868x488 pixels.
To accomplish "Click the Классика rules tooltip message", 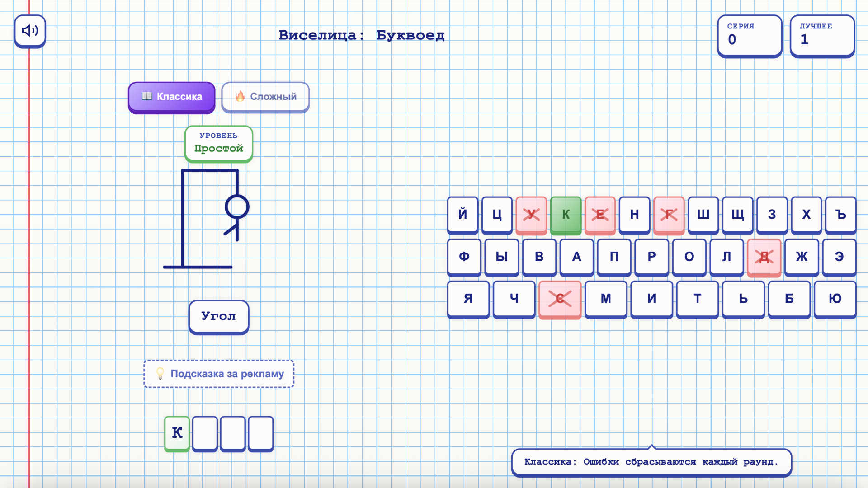I will pos(651,462).
